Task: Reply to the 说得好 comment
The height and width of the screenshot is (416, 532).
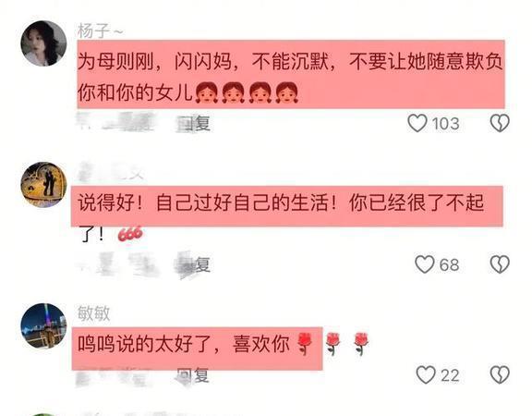Action: 193,264
